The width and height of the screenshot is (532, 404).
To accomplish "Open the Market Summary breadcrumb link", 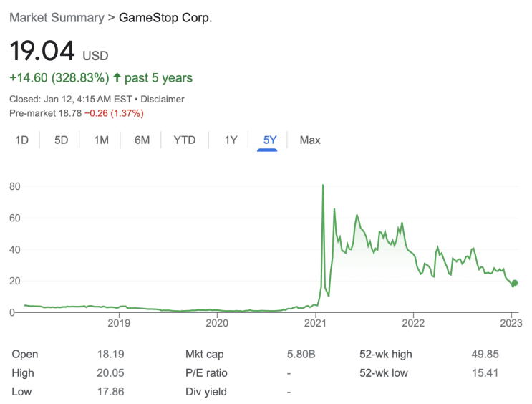I will (x=57, y=17).
